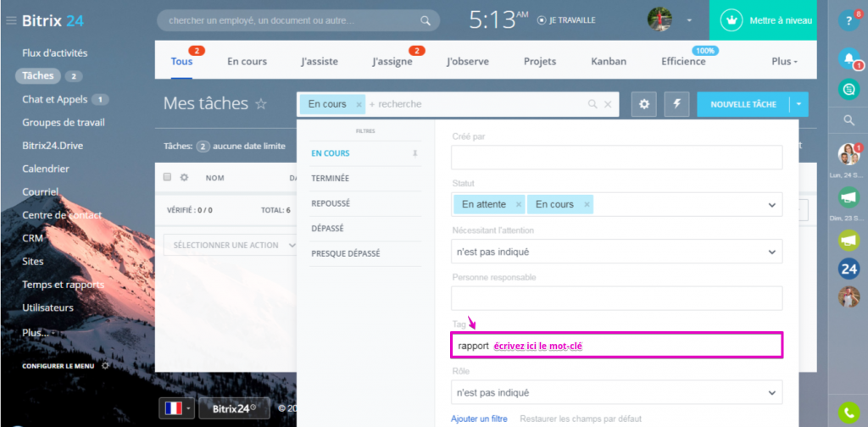Open the column settings gear beside NOM

[184, 178]
